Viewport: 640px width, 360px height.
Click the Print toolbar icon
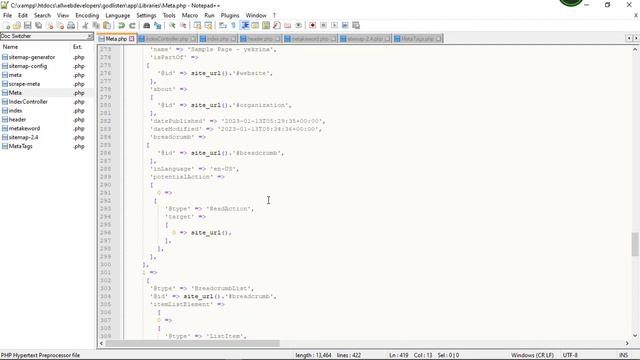pyautogui.click(x=71, y=25)
